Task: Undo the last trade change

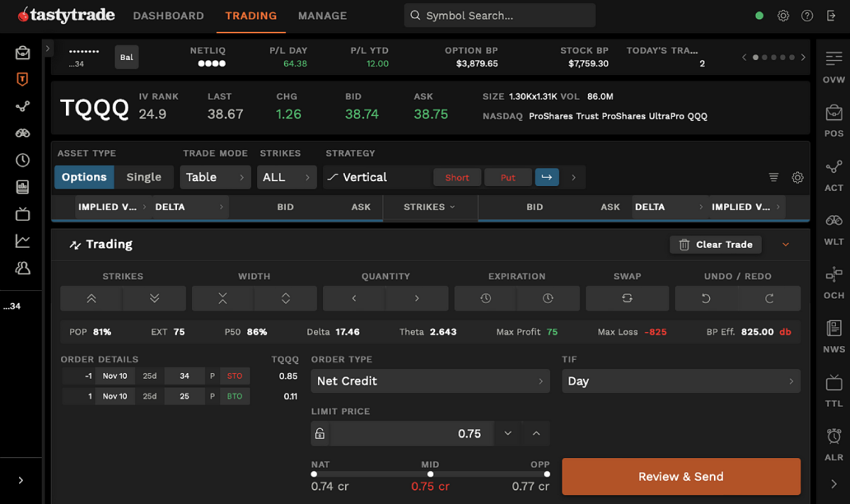Action: (706, 299)
